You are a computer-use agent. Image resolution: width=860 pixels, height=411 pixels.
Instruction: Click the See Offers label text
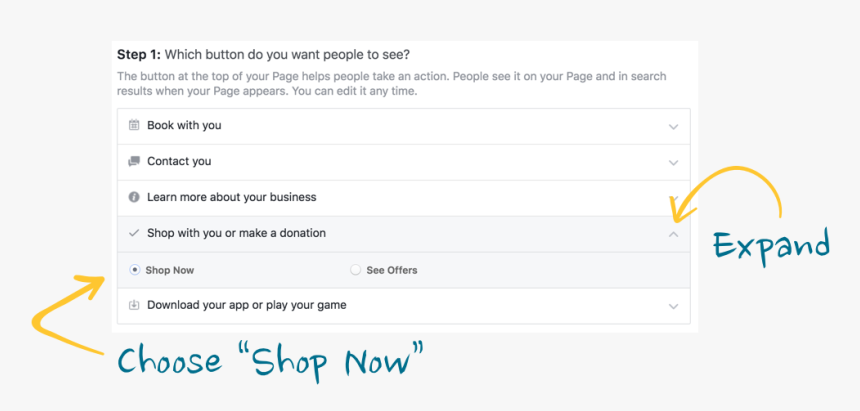pyautogui.click(x=392, y=271)
